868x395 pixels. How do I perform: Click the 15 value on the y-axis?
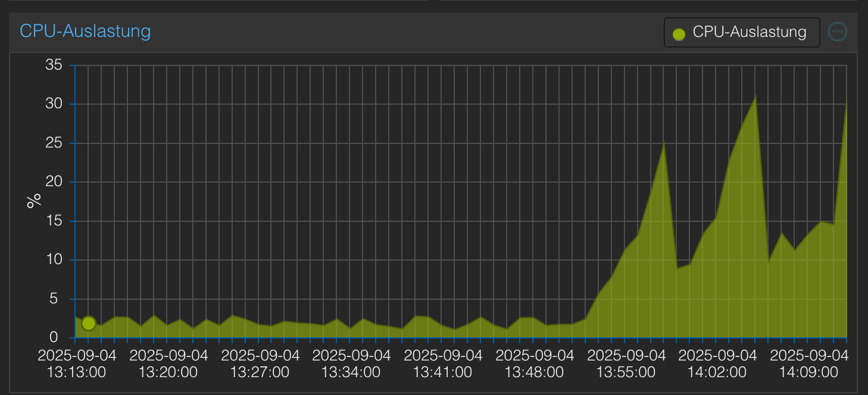[x=54, y=221]
